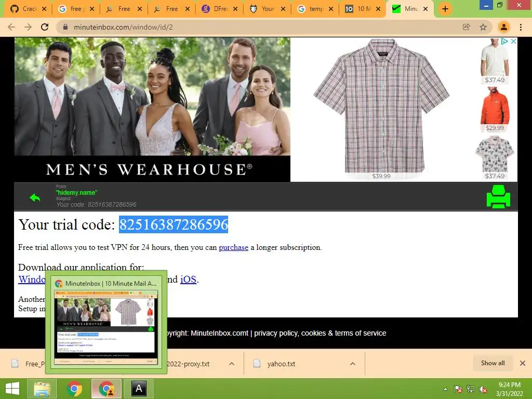Open a new tab with plus button

tap(445, 9)
